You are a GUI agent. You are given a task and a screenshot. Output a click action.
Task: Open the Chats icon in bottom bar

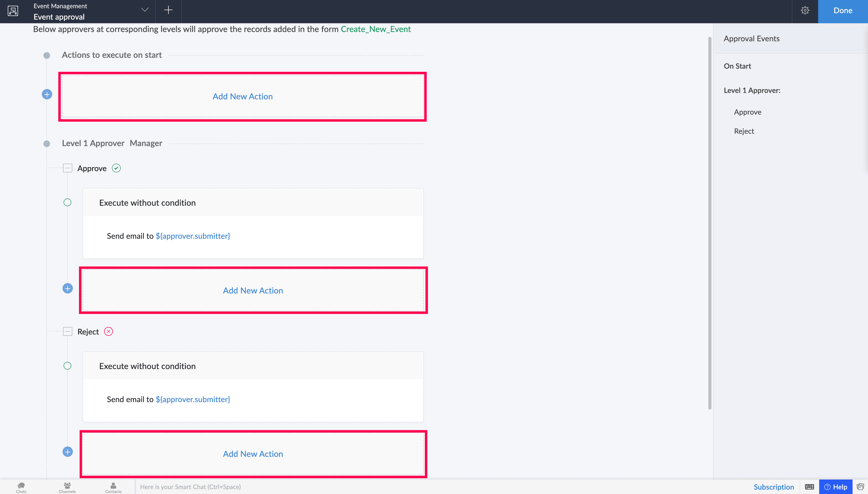[x=21, y=487]
